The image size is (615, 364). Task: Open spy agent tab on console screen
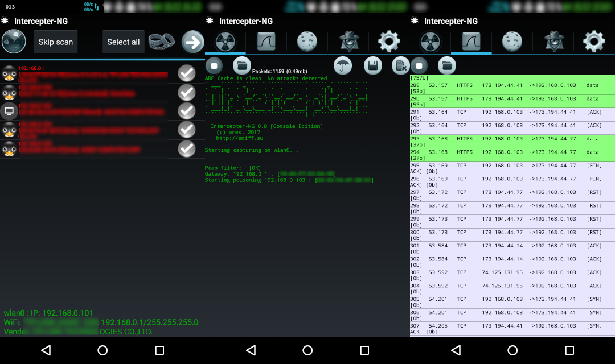(349, 42)
